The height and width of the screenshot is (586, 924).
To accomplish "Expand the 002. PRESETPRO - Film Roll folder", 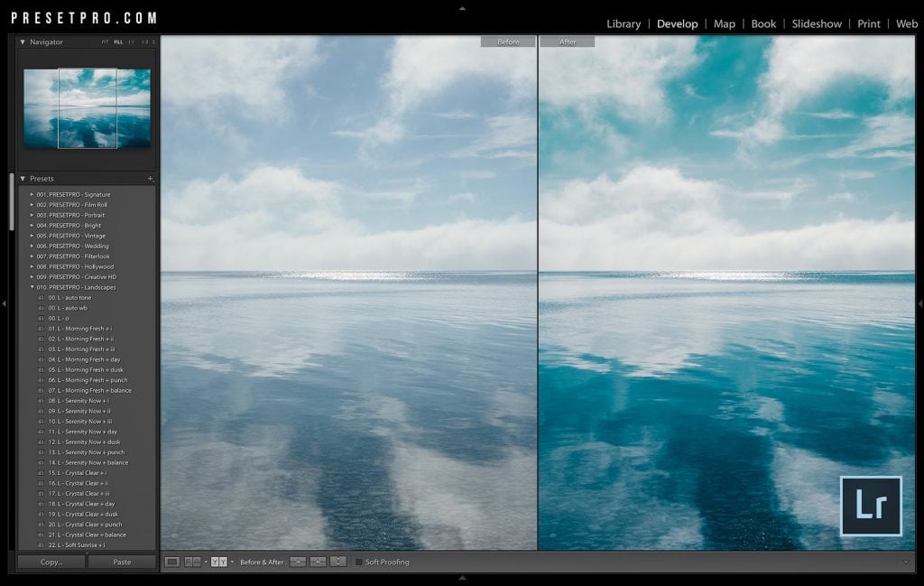I will point(32,205).
